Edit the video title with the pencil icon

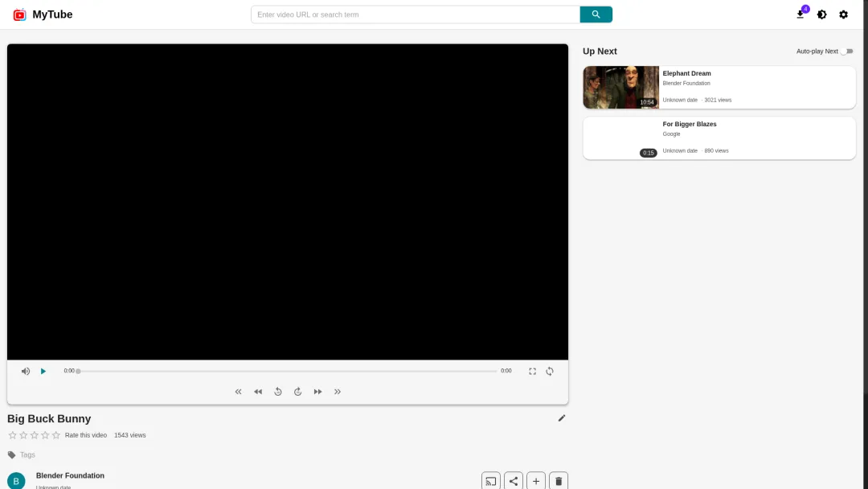pos(562,418)
